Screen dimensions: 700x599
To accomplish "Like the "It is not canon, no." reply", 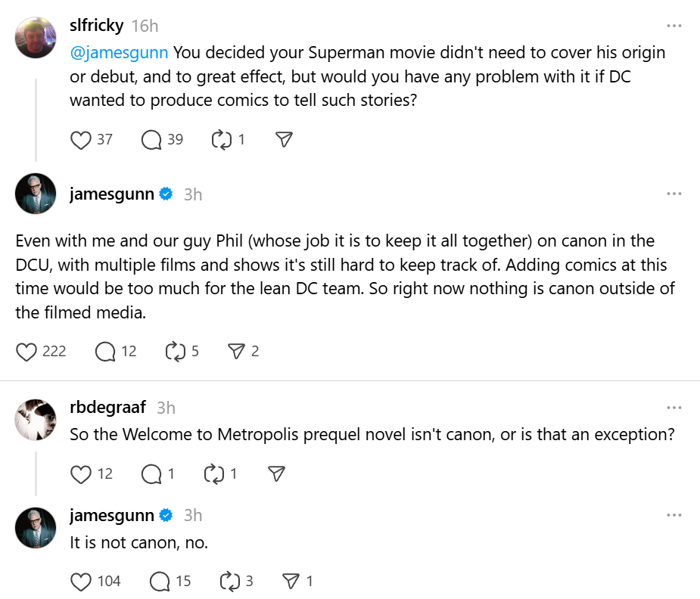I will pos(80,582).
